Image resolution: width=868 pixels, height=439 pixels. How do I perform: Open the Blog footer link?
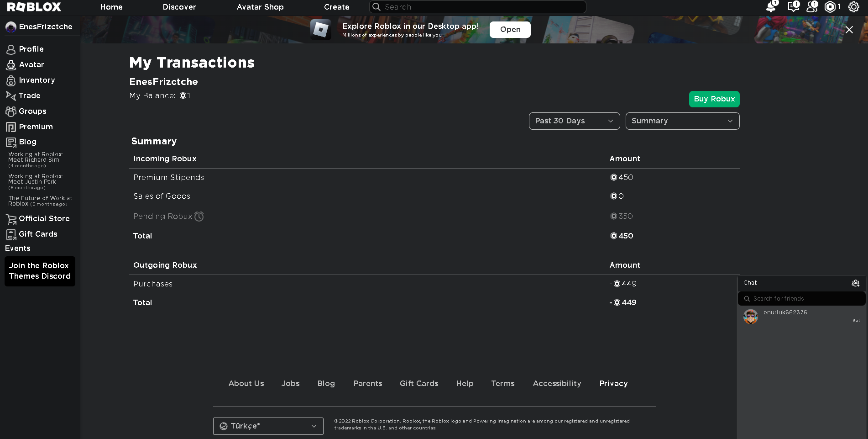click(326, 384)
